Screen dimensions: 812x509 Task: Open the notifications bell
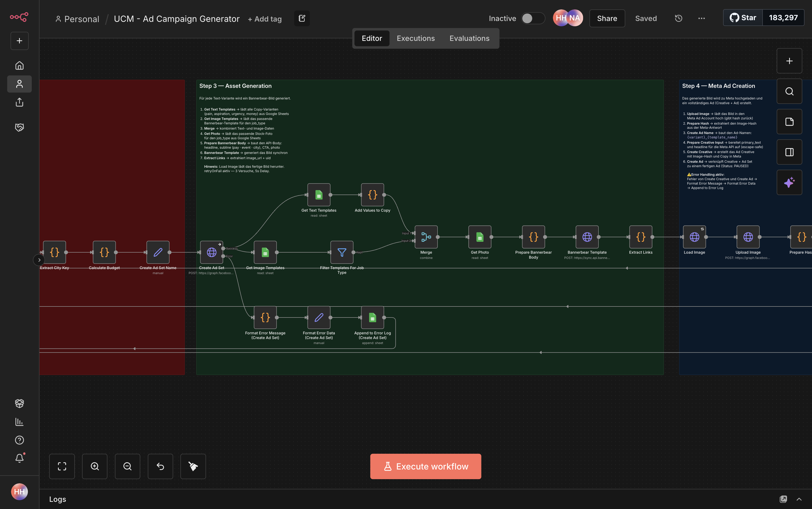[x=19, y=458]
